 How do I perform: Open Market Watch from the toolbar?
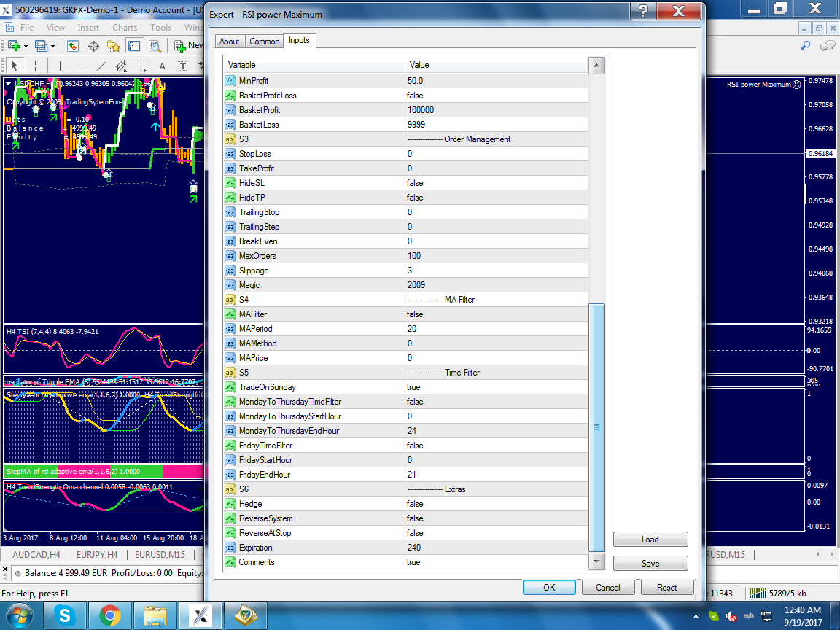click(73, 46)
